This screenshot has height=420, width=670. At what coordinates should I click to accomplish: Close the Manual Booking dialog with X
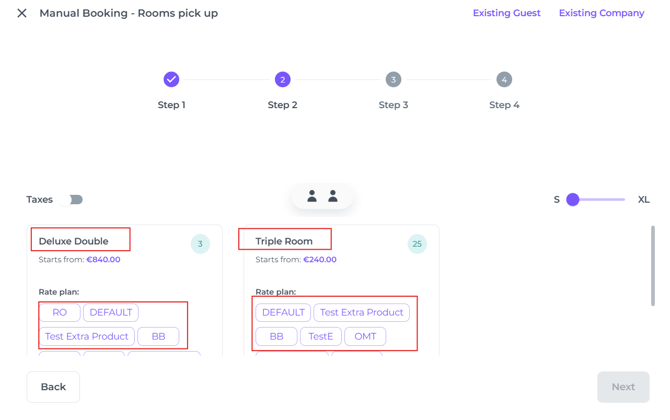point(22,13)
